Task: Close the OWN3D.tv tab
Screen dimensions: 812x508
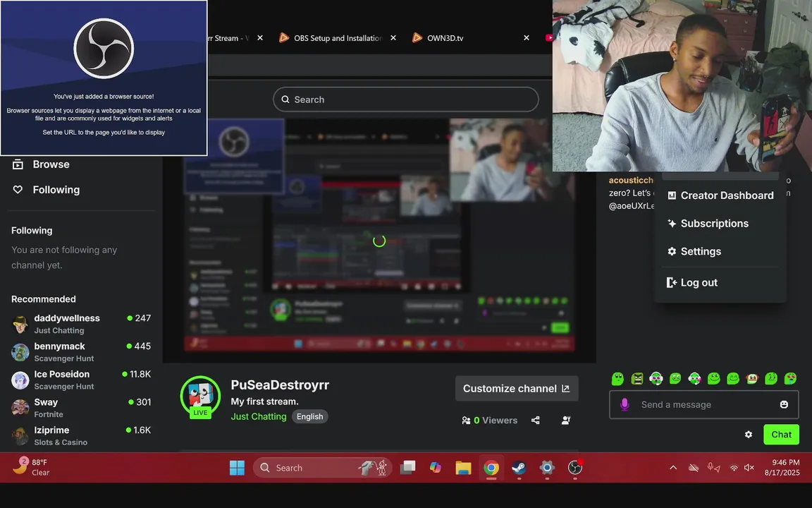Action: tap(526, 38)
